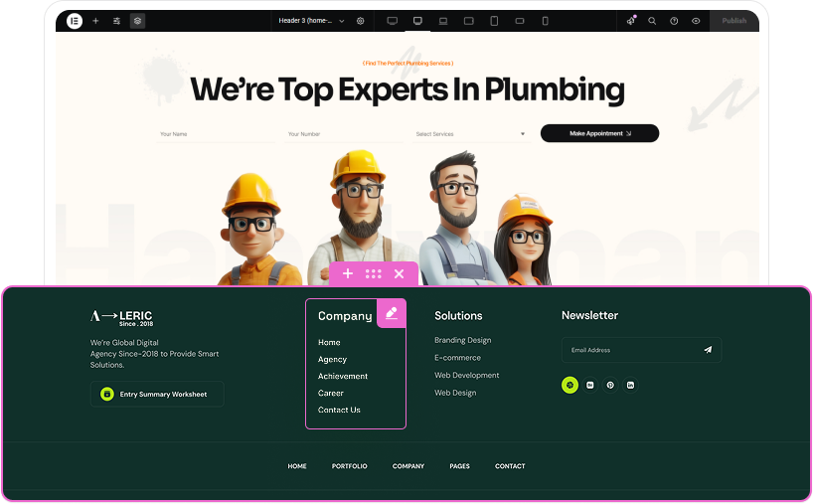This screenshot has height=504, width=813.
Task: Open Site Settings sliders icon
Action: point(116,20)
